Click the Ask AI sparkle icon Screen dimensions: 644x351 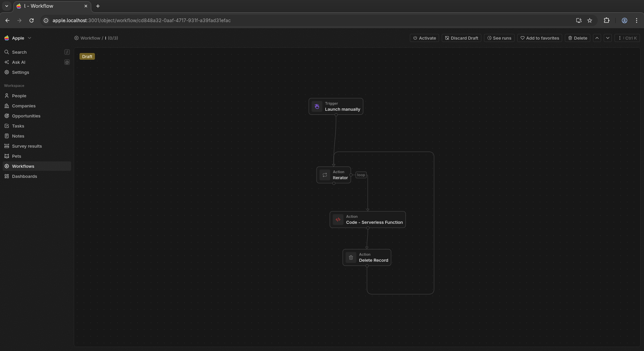tap(7, 62)
